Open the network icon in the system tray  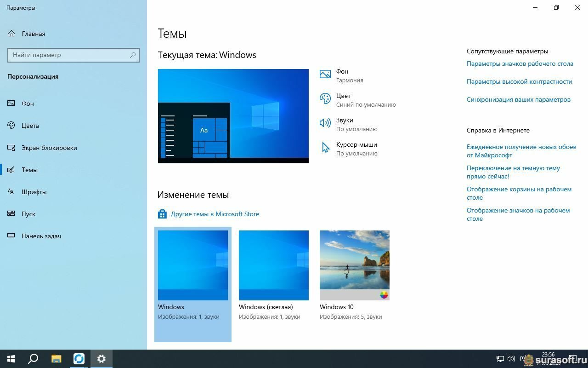(x=500, y=359)
